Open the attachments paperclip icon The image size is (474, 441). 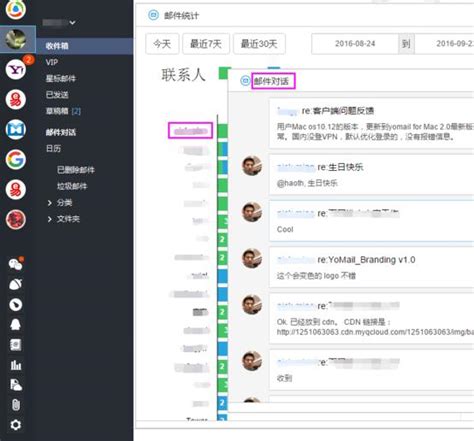(x=16, y=405)
